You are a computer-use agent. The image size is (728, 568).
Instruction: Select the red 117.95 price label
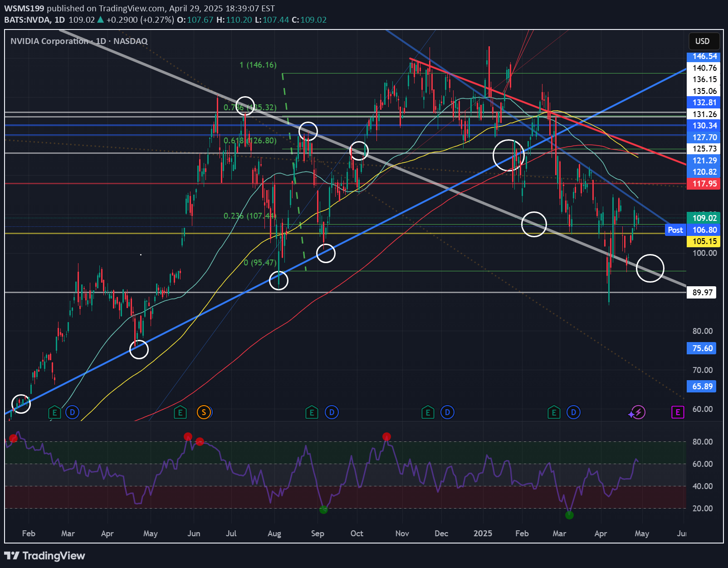pyautogui.click(x=704, y=184)
